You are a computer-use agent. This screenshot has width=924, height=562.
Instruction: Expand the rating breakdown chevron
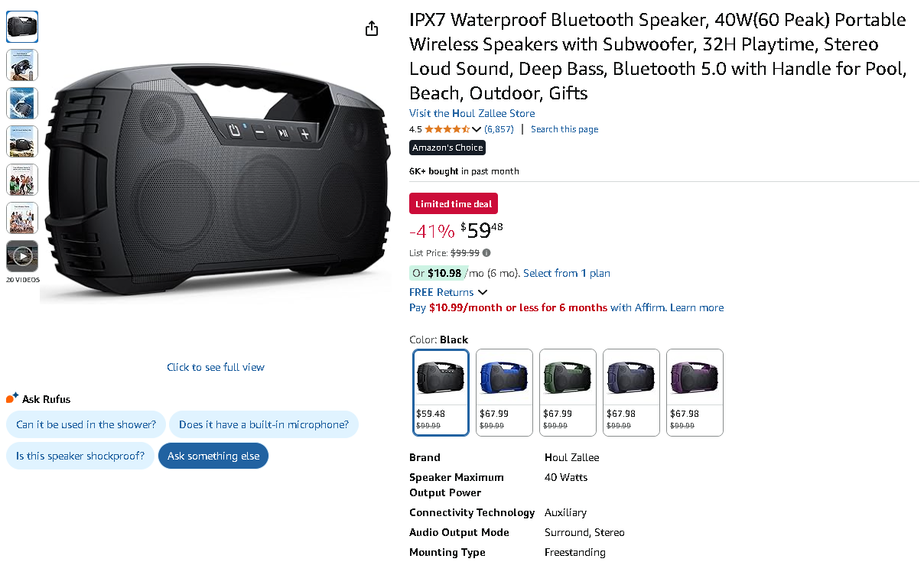pyautogui.click(x=477, y=129)
